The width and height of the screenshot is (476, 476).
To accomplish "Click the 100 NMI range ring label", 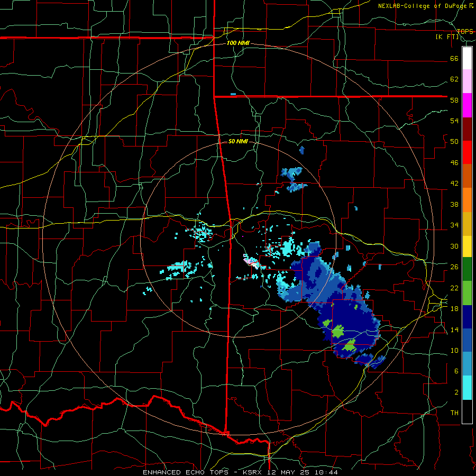I will click(x=238, y=43).
